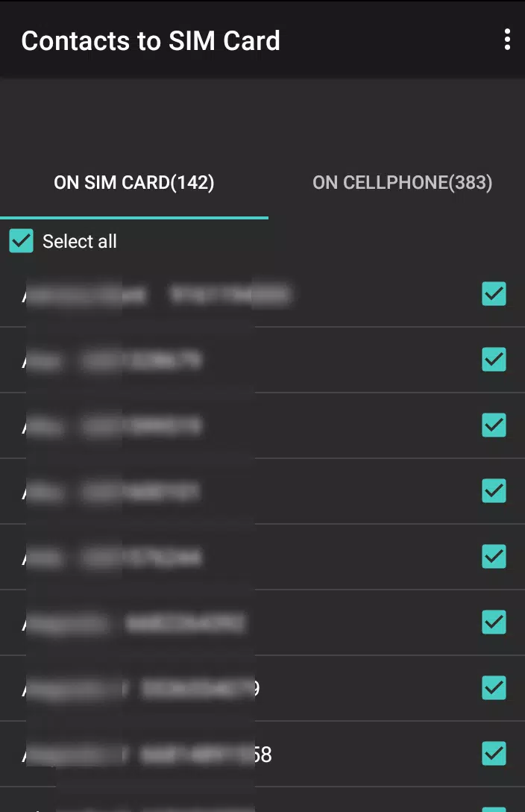Uncheck the Select all checkbox
Image resolution: width=525 pixels, height=812 pixels.
(x=21, y=241)
